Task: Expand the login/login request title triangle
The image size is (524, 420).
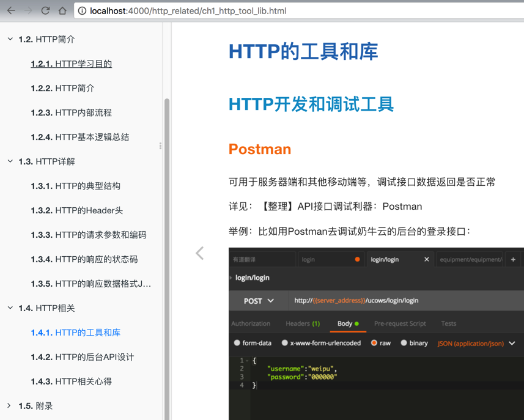Action: 231,278
